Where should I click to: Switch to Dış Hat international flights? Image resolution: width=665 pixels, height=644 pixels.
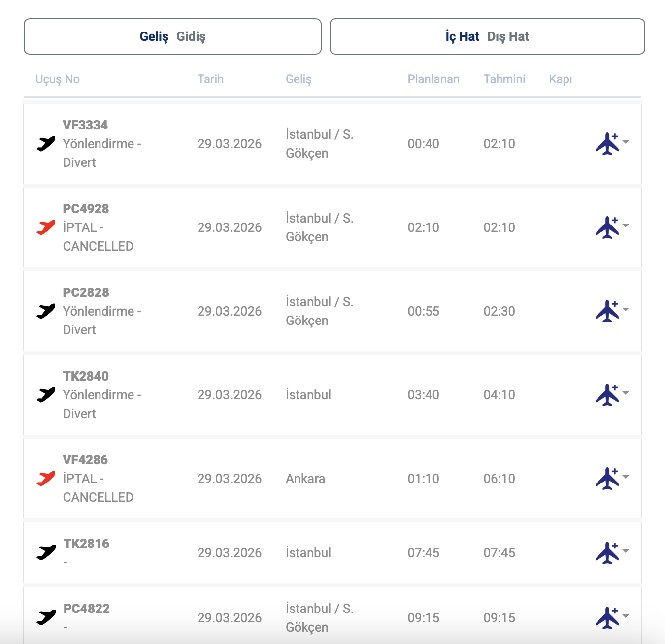508,36
